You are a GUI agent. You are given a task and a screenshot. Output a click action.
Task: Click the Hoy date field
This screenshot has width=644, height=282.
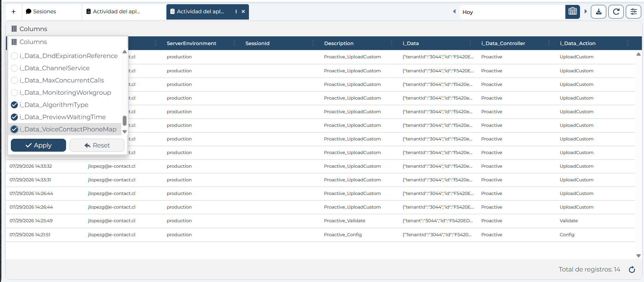(x=512, y=12)
